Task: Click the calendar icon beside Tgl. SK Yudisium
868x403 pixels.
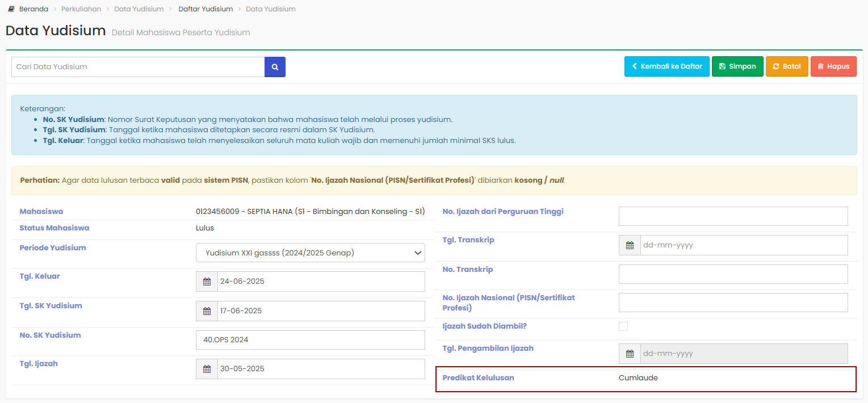Action: point(207,311)
